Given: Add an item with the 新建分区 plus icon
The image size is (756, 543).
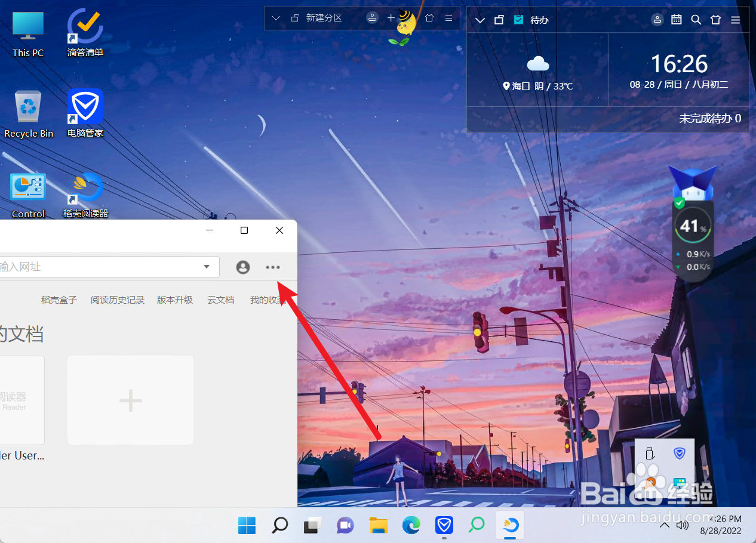Looking at the screenshot, I should (391, 18).
